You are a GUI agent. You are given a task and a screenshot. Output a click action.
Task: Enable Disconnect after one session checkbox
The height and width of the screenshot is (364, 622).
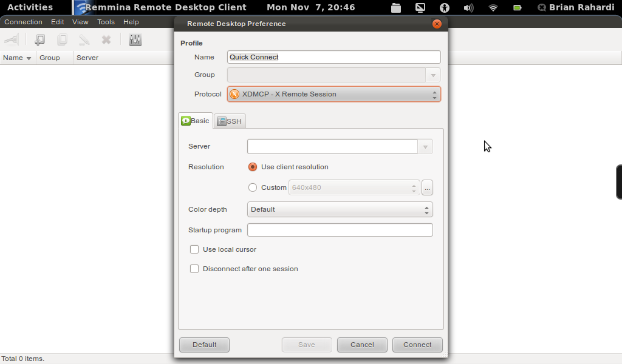point(194,269)
